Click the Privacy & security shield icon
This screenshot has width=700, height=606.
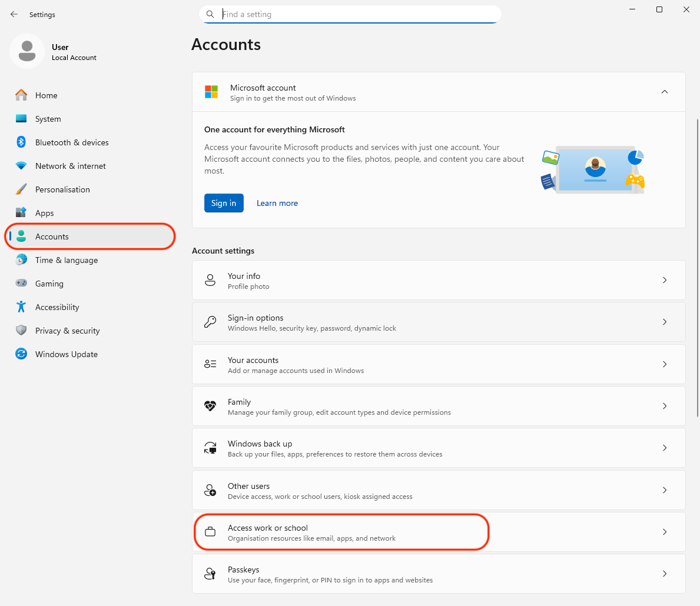pyautogui.click(x=21, y=331)
